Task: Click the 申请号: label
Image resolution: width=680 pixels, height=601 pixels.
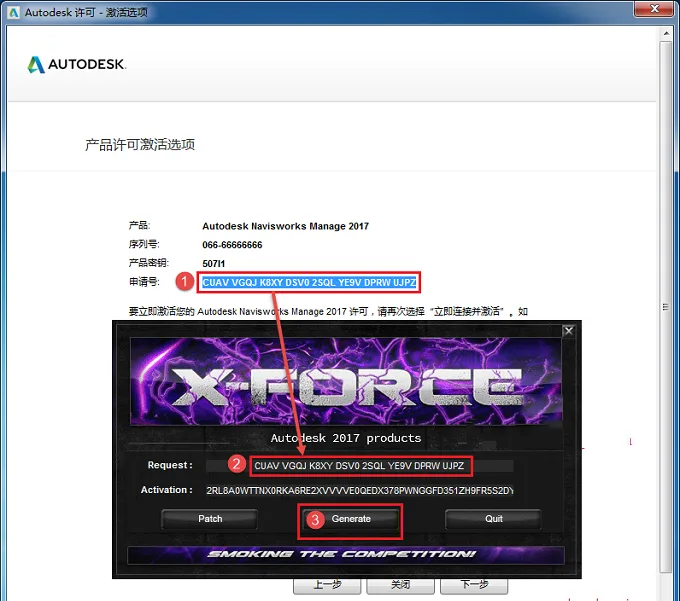Action: [x=144, y=282]
